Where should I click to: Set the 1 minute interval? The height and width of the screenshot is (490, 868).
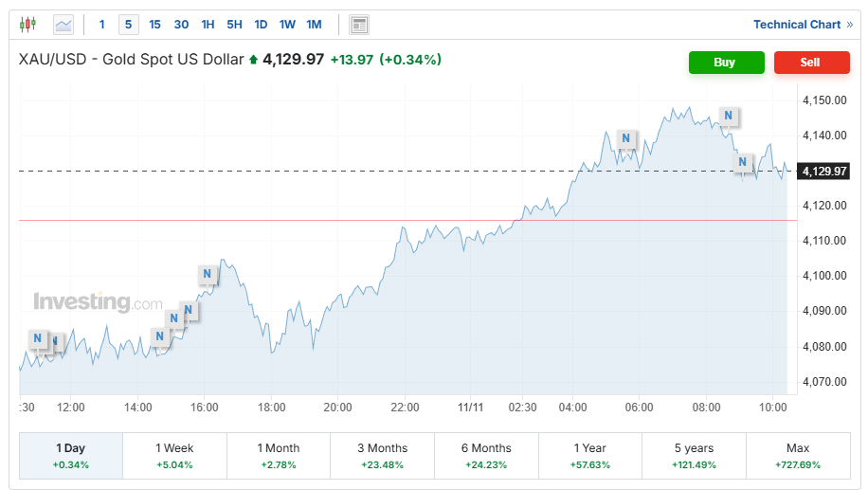[x=102, y=25]
